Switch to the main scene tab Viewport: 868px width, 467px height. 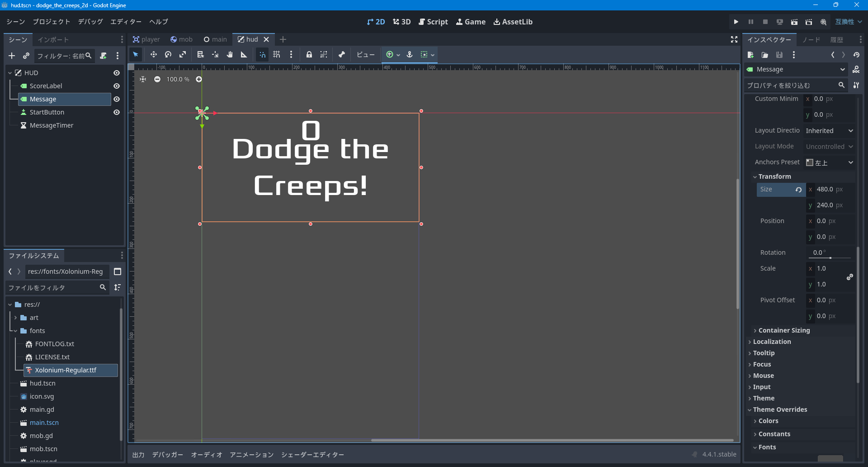click(x=215, y=39)
